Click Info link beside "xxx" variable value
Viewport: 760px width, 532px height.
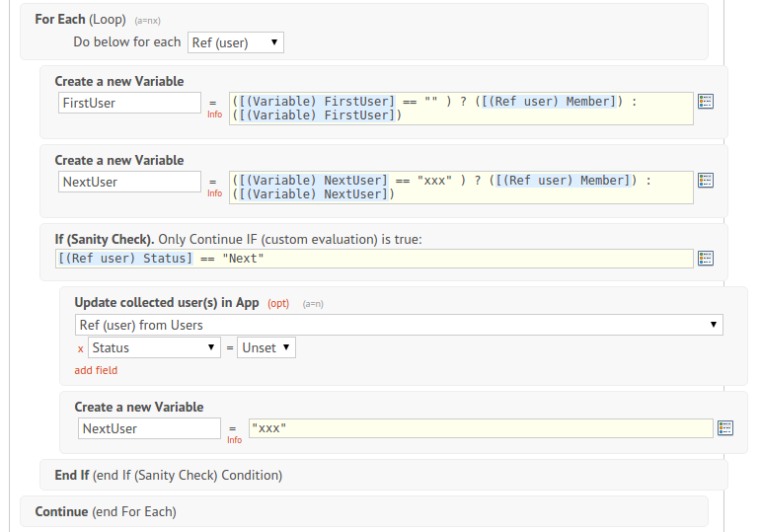pyautogui.click(x=234, y=440)
